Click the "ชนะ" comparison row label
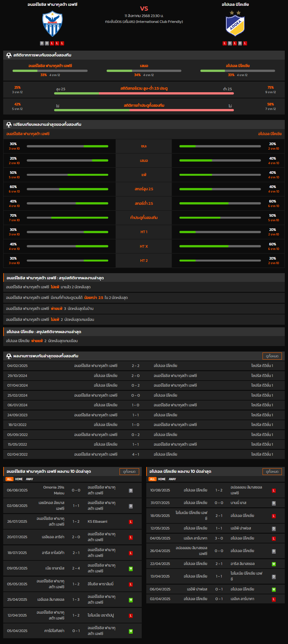Image resolution: width=288 pixels, height=644 pixels. [x=144, y=146]
